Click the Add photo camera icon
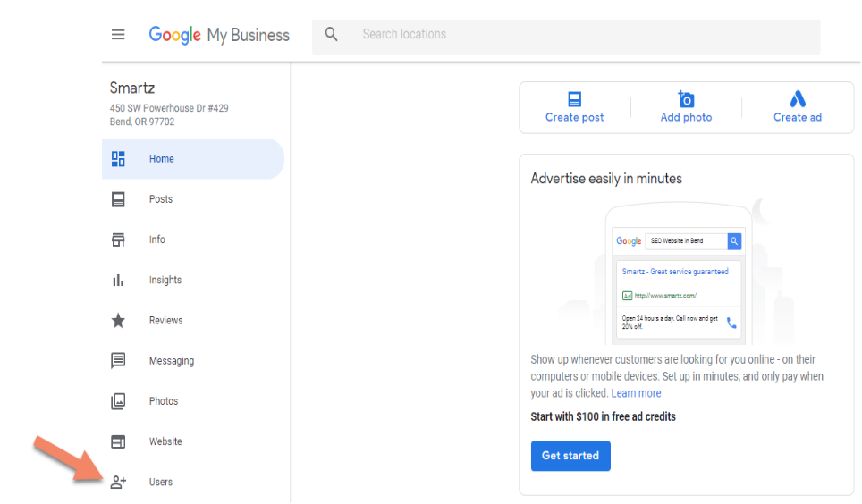This screenshot has height=504, width=862. [x=686, y=99]
